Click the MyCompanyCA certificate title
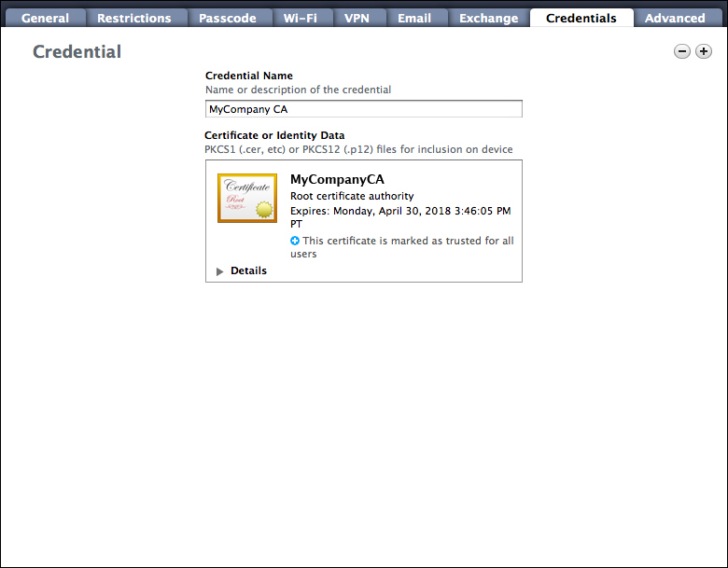This screenshot has height=568, width=728. coord(337,179)
